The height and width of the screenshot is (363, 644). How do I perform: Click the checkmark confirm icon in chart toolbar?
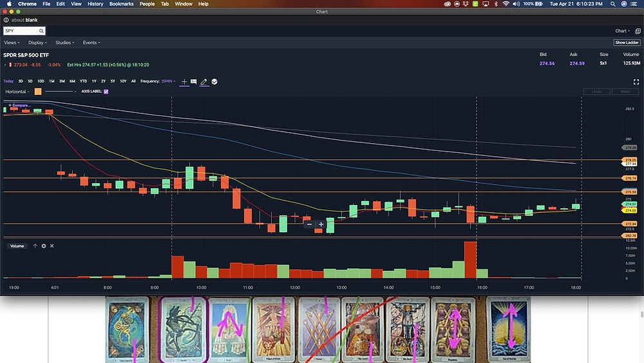[x=214, y=81]
